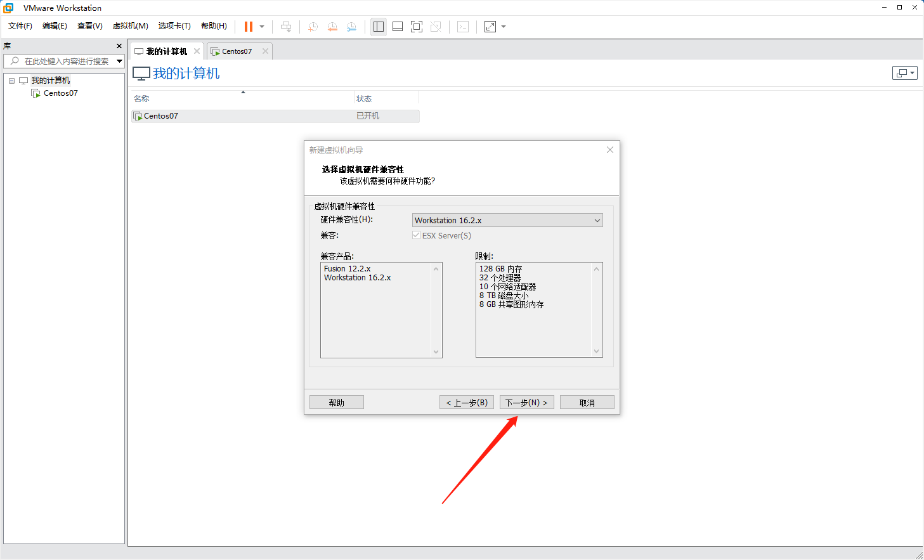Viewport: 924px width, 560px height.
Task: Close the 新建虚拟机向导 dialog
Action: tap(610, 150)
